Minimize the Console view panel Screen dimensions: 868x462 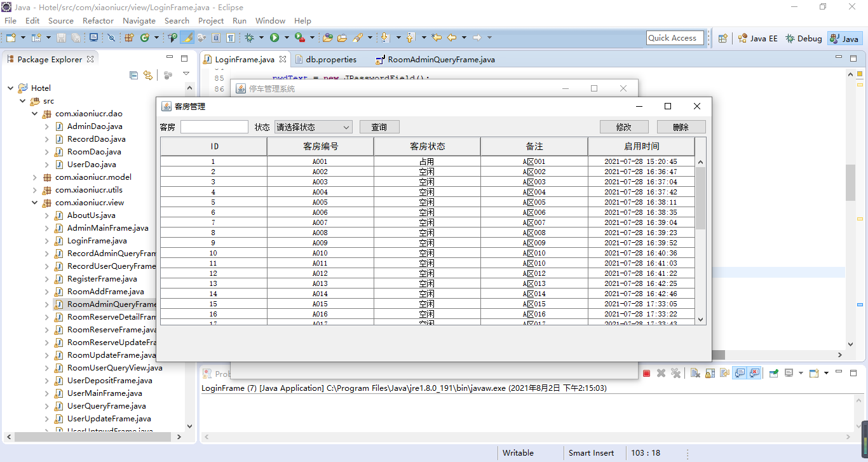click(x=838, y=372)
